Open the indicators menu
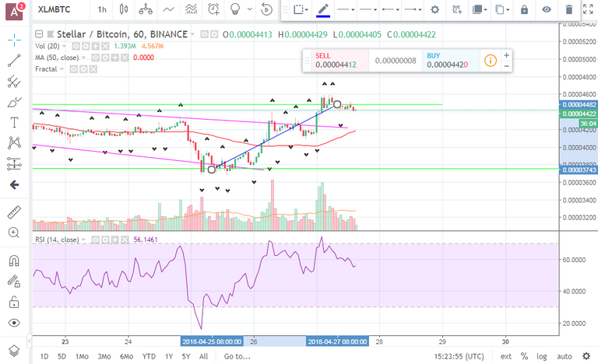This screenshot has height=364, width=598. coord(168,9)
